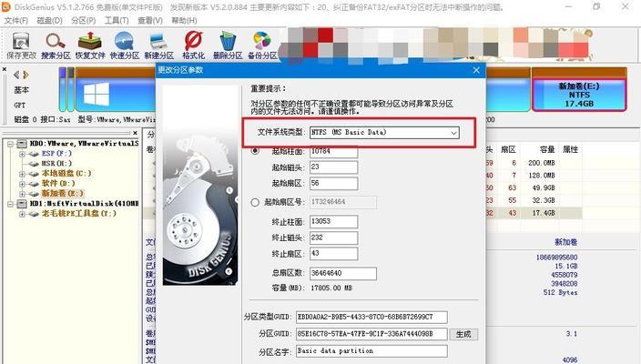Click the 17.4GB cell in partition table
The image size is (641, 364).
tap(543, 213)
